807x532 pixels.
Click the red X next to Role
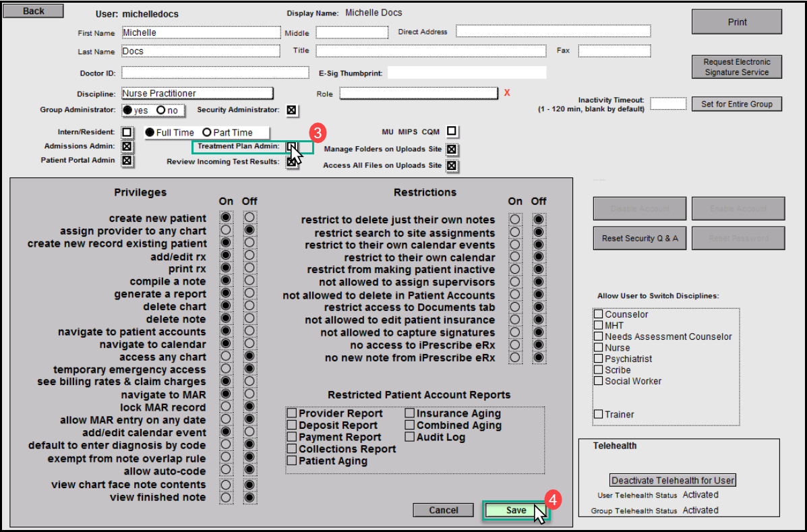[507, 93]
